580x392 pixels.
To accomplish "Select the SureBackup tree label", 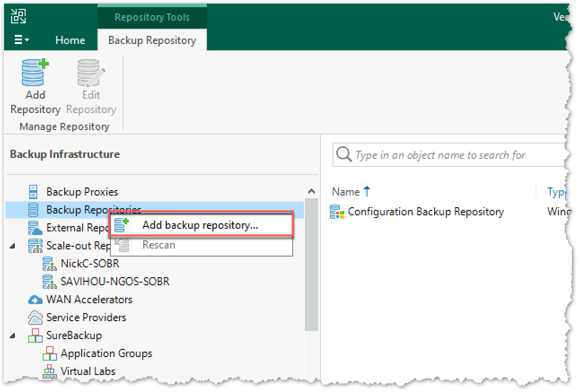I will 74,335.
